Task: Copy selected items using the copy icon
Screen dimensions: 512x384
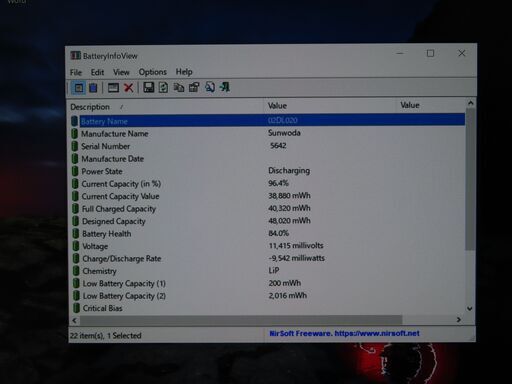Action: click(179, 88)
